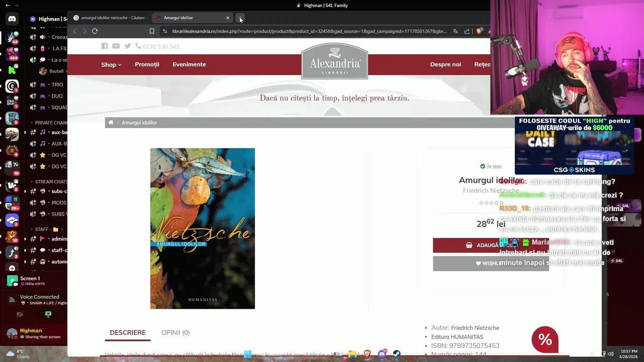This screenshot has width=644, height=362.
Task: Open Discord server icon with 554 badge
Action: (x=12, y=54)
